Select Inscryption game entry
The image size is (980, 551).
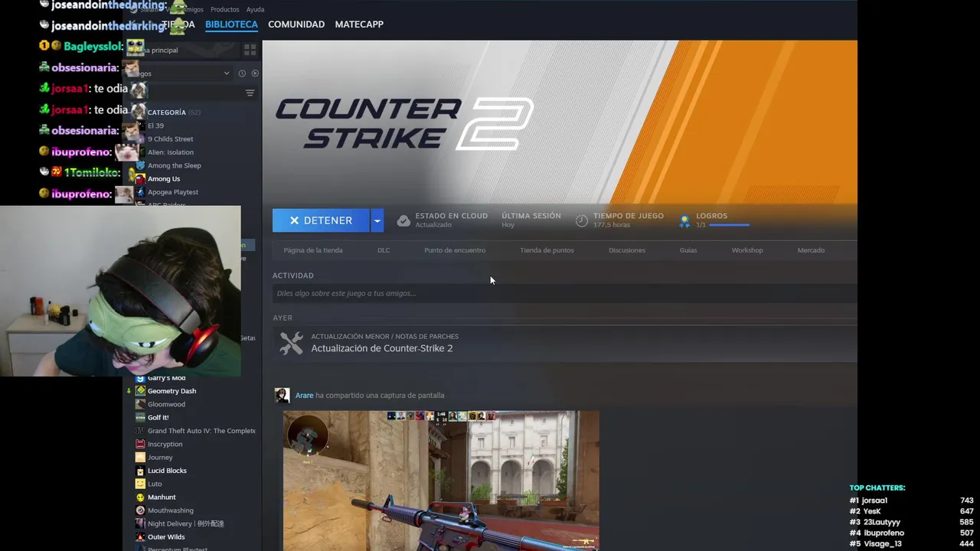click(165, 444)
